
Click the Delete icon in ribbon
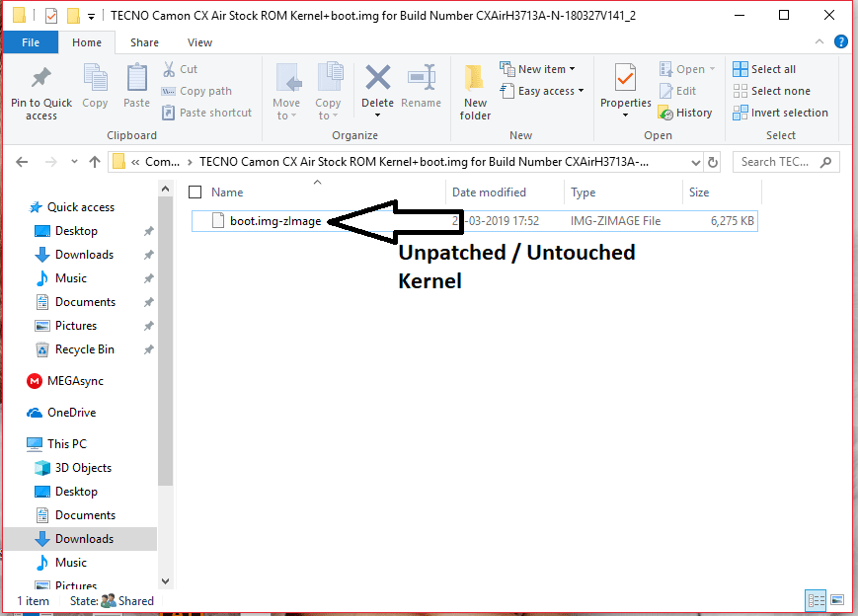377,80
